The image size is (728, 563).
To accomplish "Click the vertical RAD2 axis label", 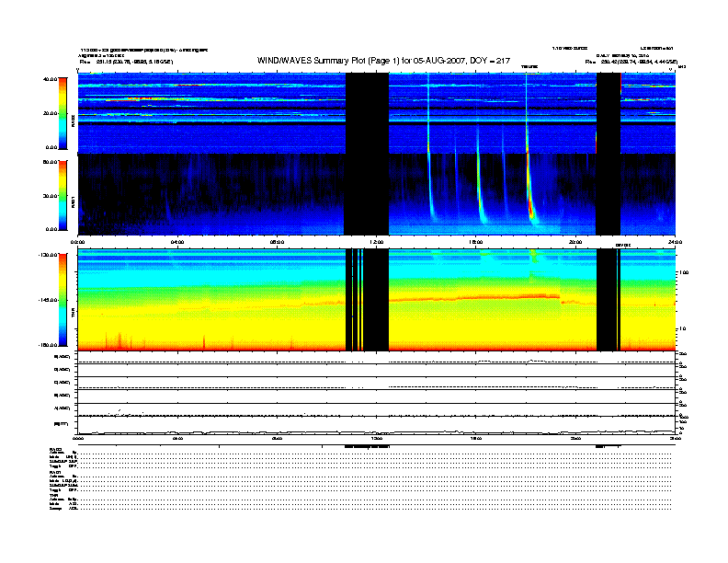I will [73, 121].
